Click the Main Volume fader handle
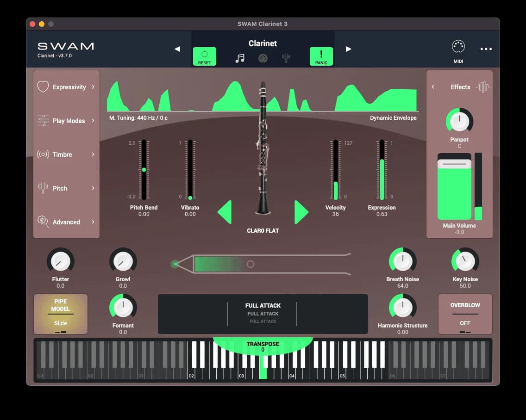This screenshot has width=526, height=420. 454,164
